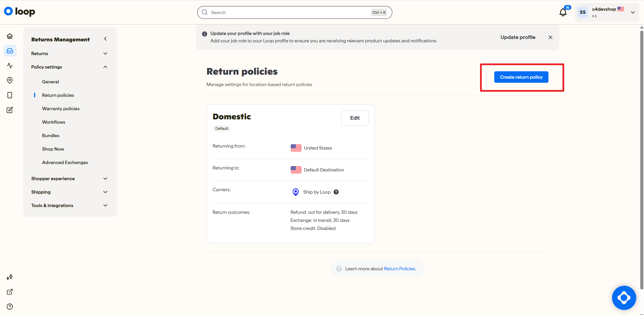The width and height of the screenshot is (644, 315).
Task: Select the Returns Management inbox icon
Action: click(x=10, y=51)
